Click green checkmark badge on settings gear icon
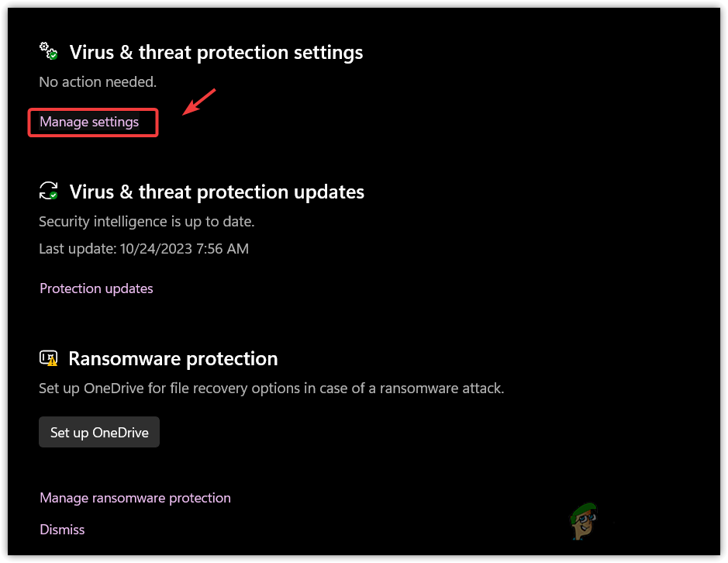Image resolution: width=728 pixels, height=563 pixels. (x=53, y=55)
